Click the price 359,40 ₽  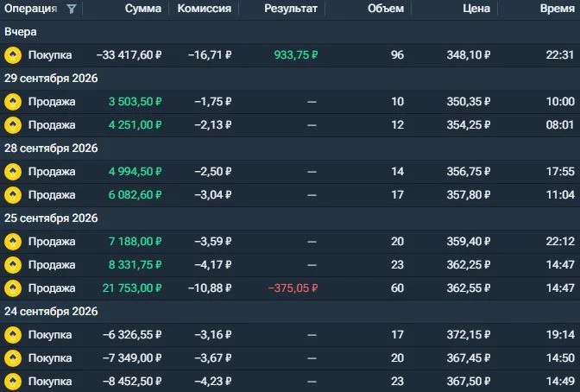pyautogui.click(x=469, y=242)
